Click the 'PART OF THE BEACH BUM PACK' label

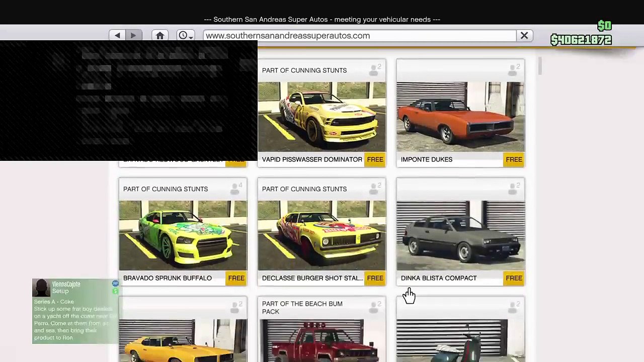pyautogui.click(x=302, y=308)
